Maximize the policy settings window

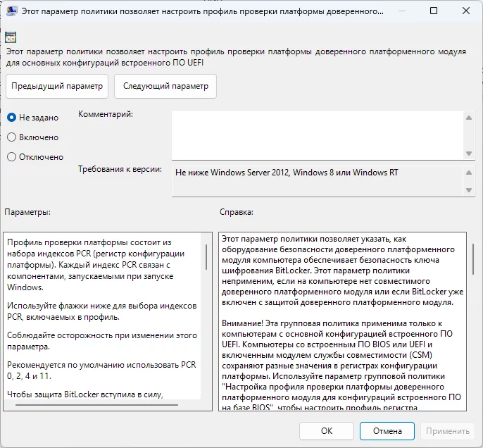(x=433, y=12)
